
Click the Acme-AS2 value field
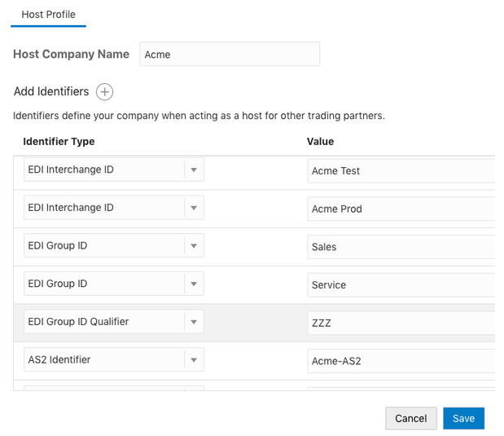(401, 360)
